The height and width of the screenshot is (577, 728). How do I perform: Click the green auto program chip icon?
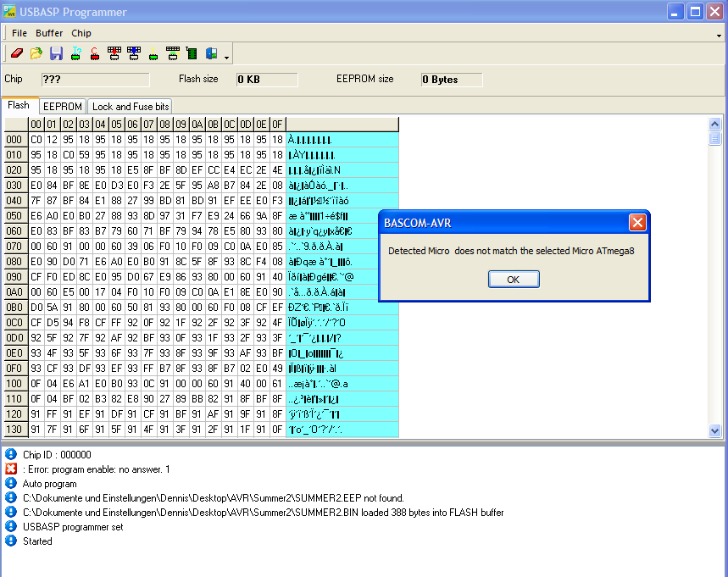coord(192,53)
